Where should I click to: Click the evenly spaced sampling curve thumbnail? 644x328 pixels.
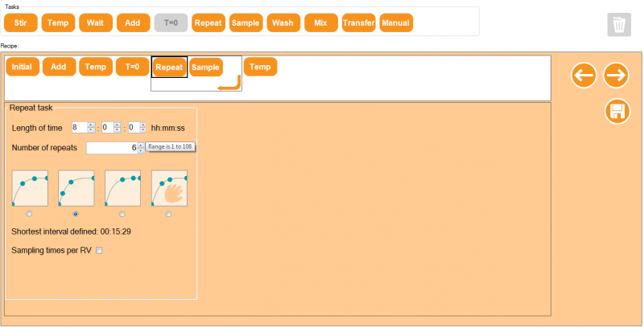(30, 188)
